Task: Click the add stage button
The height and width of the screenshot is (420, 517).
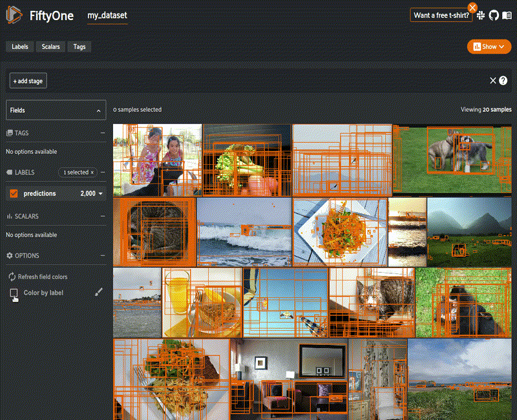Action: pos(28,81)
